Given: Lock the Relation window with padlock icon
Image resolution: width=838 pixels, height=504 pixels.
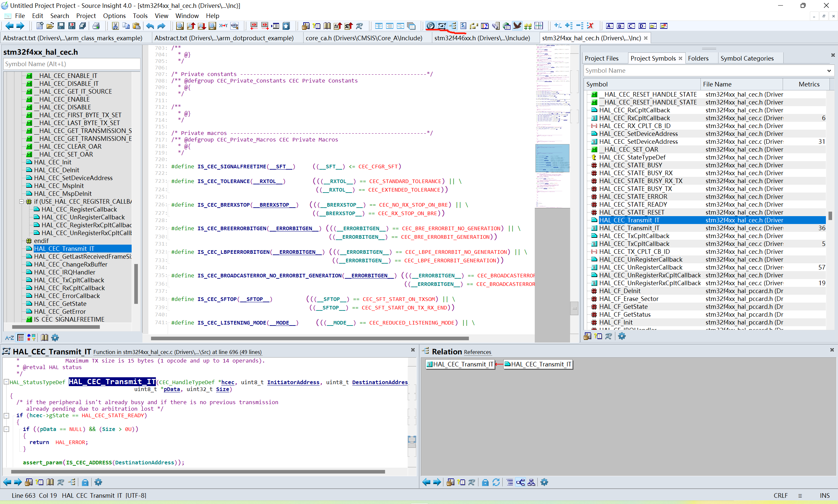Looking at the screenshot, I should (x=485, y=482).
